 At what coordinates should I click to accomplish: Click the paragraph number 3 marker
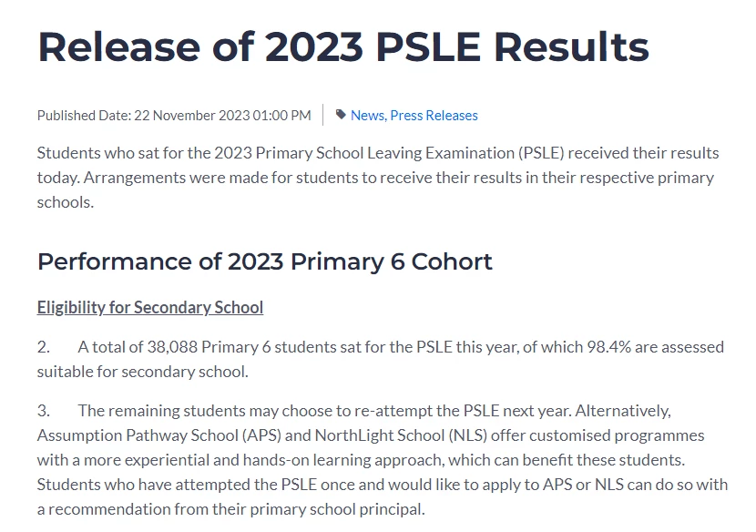pyautogui.click(x=43, y=411)
